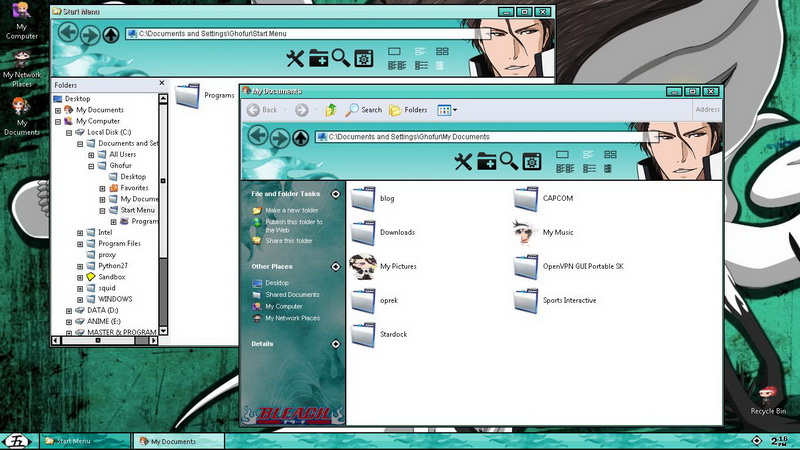Click green Up folder icon in standard toolbar
Viewport: 800px width, 450px height.
(331, 110)
